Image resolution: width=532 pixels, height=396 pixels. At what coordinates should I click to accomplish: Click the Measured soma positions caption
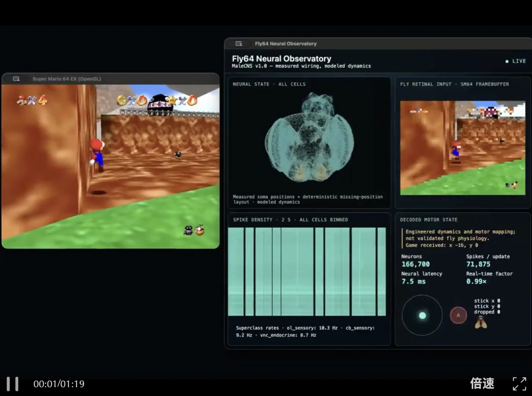(x=308, y=199)
